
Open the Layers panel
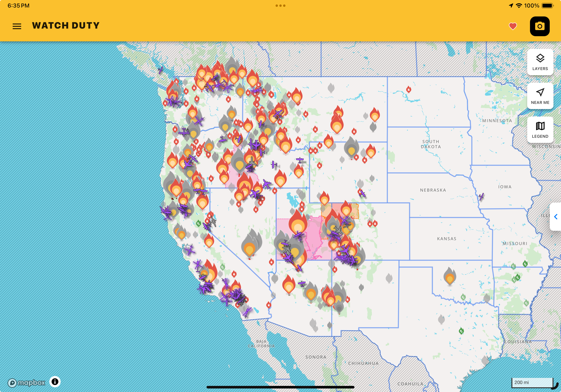[x=540, y=62]
